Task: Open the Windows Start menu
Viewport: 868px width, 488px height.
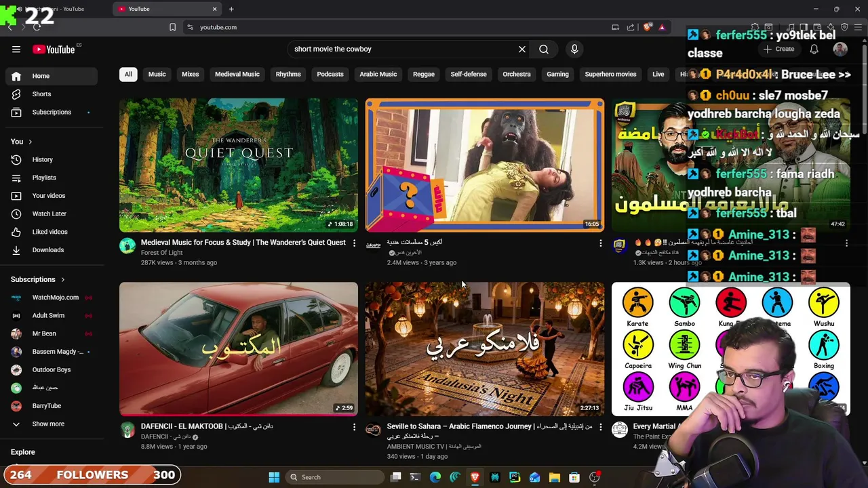Action: pos(274,477)
